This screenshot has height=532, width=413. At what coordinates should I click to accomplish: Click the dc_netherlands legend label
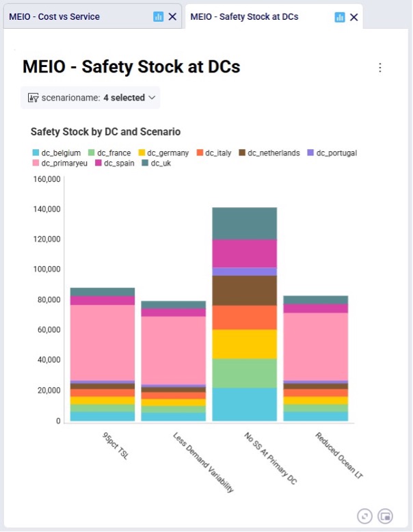(274, 153)
